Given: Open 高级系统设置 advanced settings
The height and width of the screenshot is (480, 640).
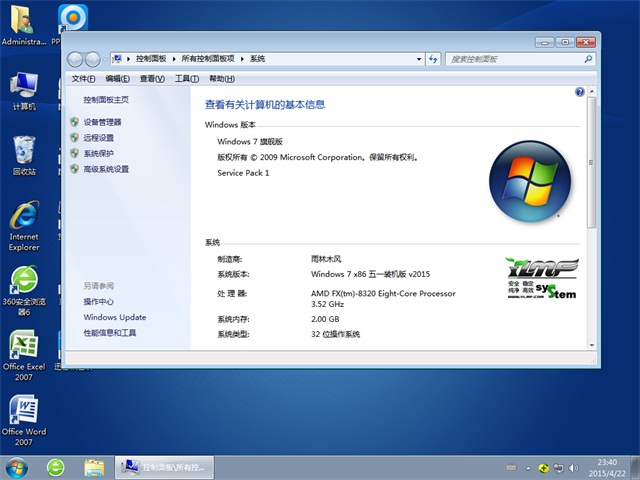Looking at the screenshot, I should [x=106, y=170].
